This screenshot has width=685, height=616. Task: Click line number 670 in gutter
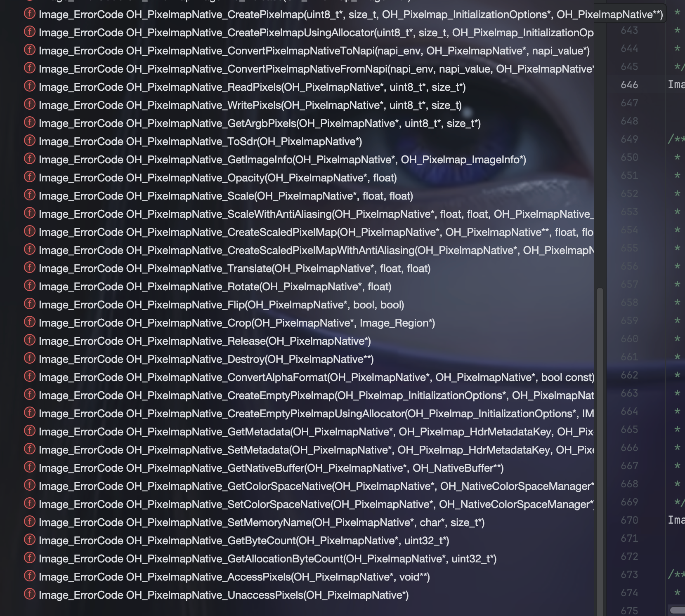click(x=629, y=520)
